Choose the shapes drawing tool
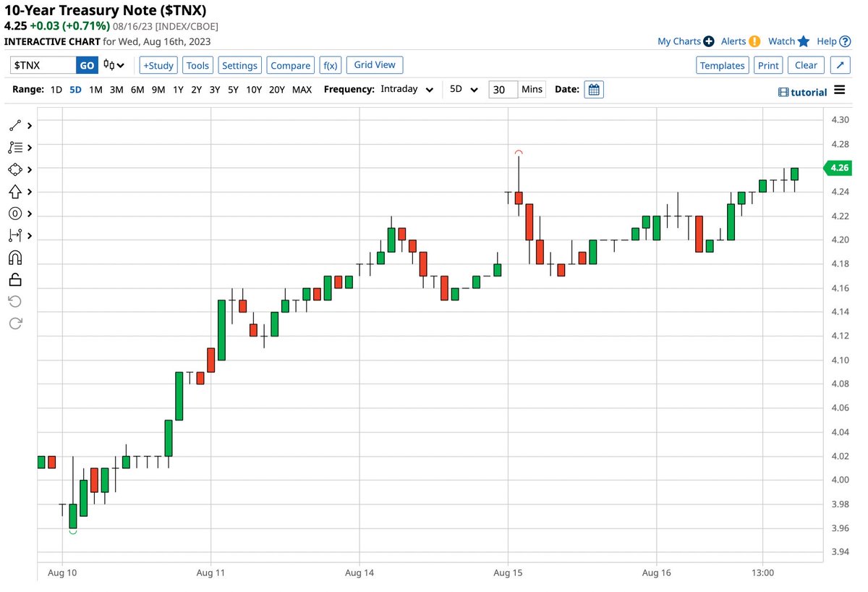This screenshot has height=592, width=868. [15, 169]
